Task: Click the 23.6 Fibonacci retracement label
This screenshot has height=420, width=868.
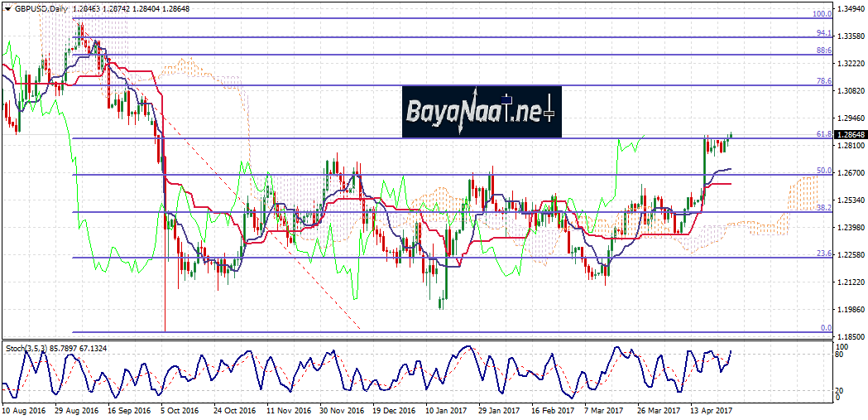Action: coord(822,253)
